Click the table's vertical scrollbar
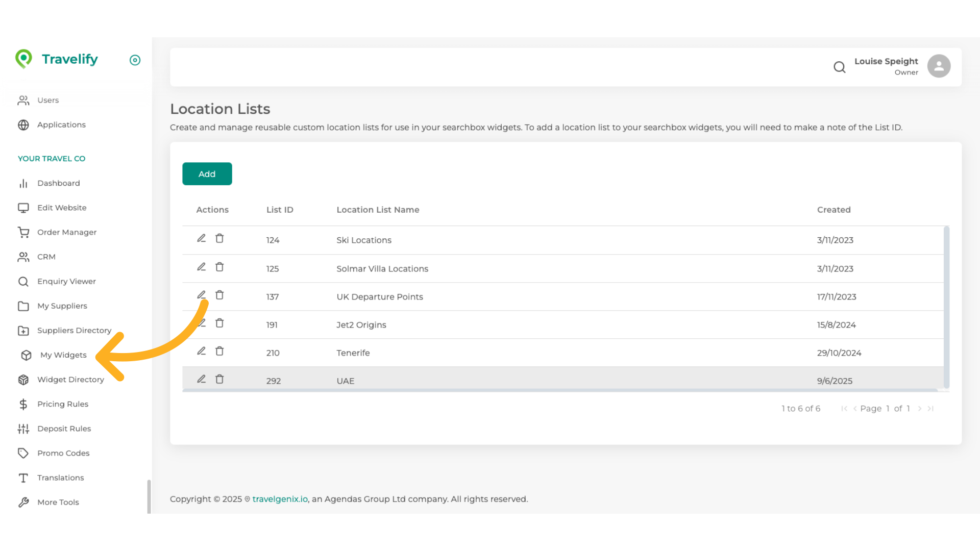 [x=946, y=306]
